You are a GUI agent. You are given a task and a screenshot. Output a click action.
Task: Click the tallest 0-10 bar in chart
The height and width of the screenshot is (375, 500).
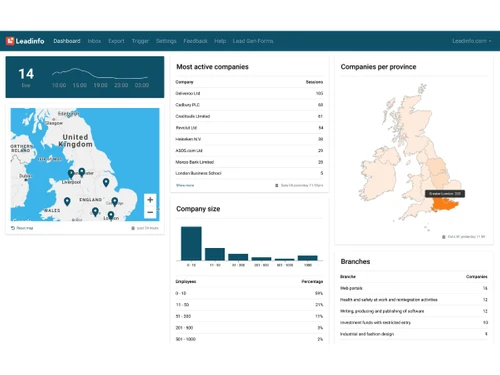pyautogui.click(x=191, y=243)
